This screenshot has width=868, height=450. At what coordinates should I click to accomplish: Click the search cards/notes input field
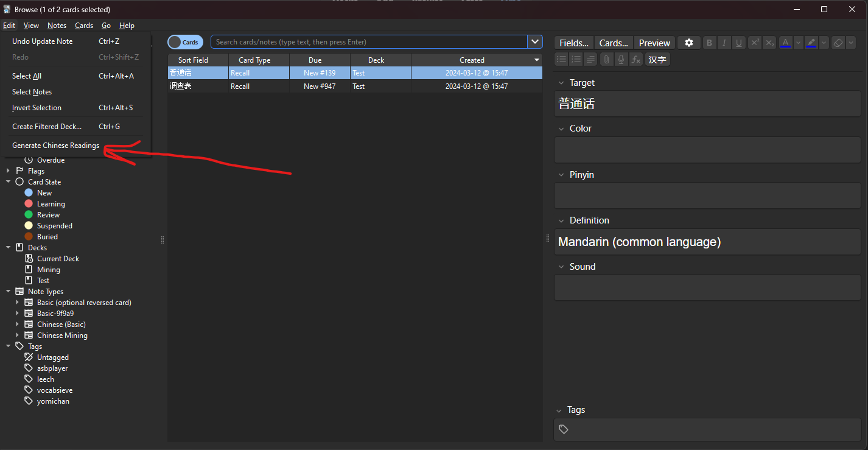tap(368, 41)
